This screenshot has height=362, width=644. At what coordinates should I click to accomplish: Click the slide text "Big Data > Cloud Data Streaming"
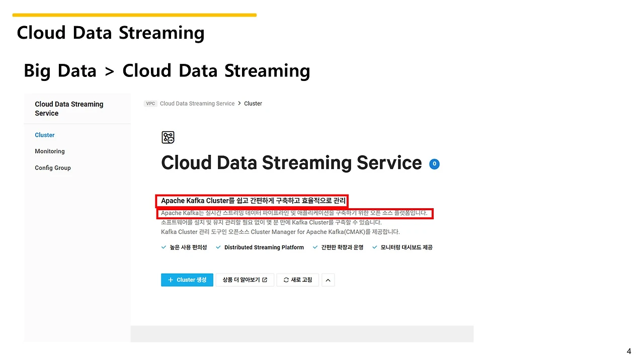(167, 71)
